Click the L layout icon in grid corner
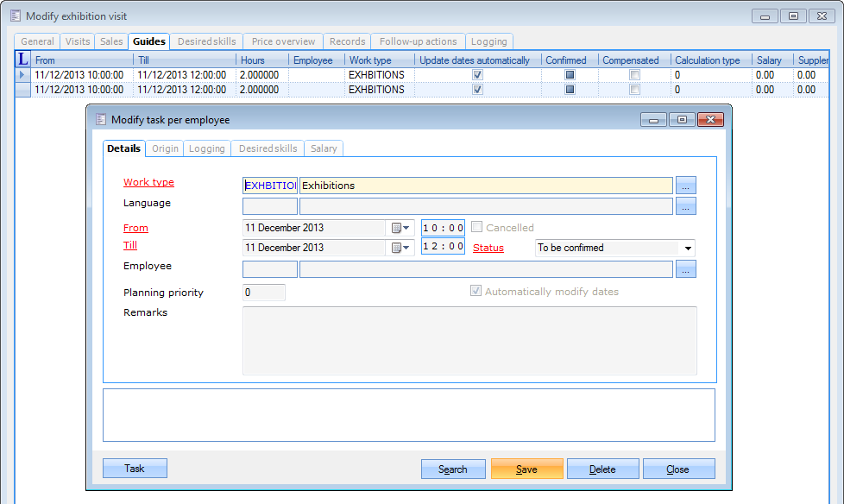 tap(23, 60)
